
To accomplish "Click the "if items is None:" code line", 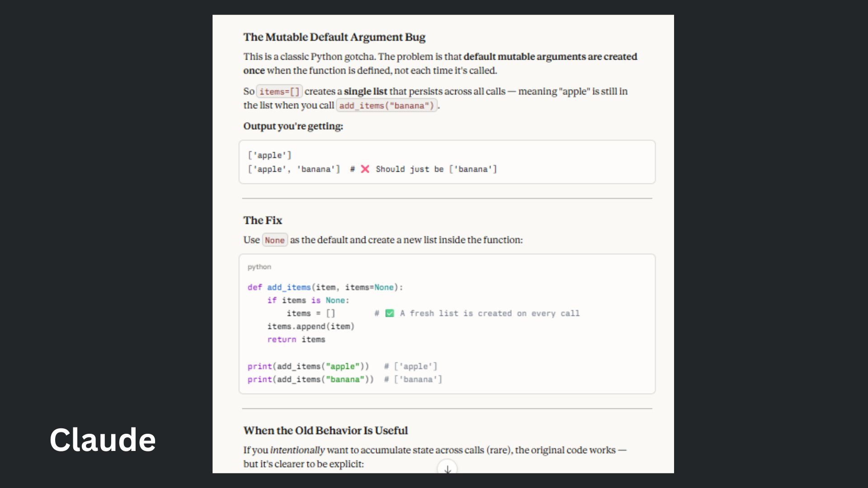I will (308, 300).
